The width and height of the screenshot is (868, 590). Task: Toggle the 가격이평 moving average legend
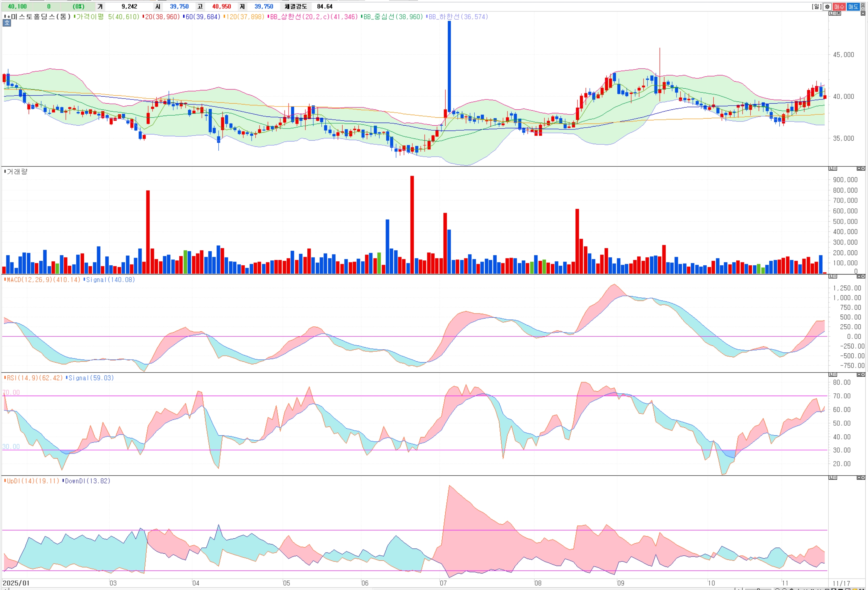(90, 17)
